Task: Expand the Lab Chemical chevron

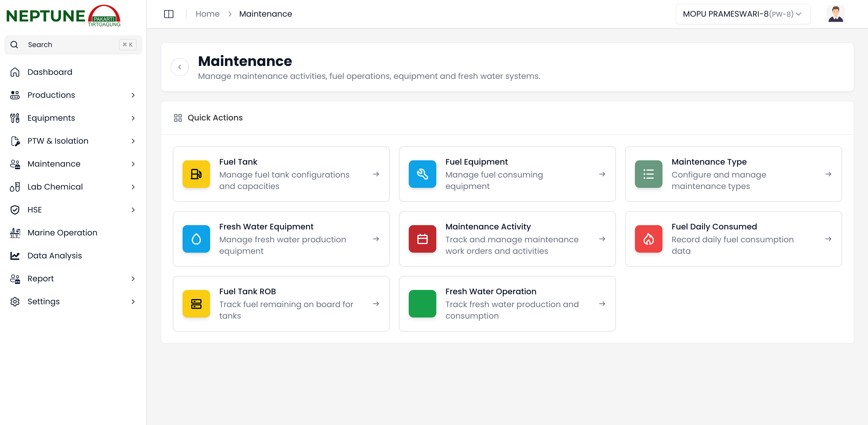Action: (x=133, y=187)
